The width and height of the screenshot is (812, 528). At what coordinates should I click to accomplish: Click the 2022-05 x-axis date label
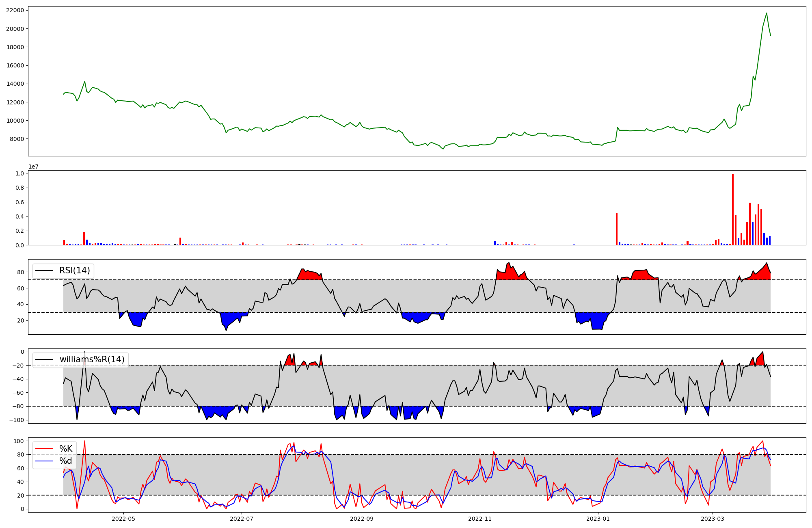tap(123, 519)
